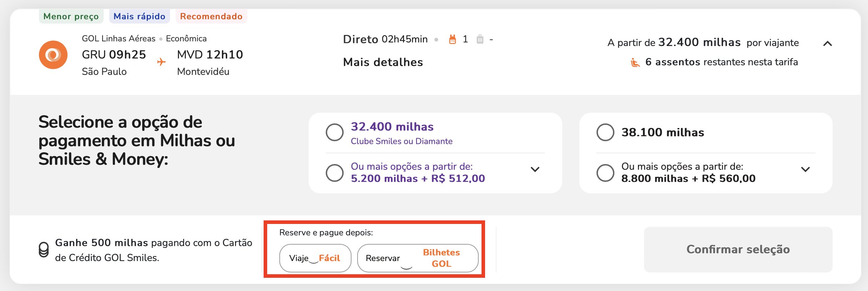Click the Confirmar seleção button
Image resolution: width=868 pixels, height=291 pixels.
point(738,250)
